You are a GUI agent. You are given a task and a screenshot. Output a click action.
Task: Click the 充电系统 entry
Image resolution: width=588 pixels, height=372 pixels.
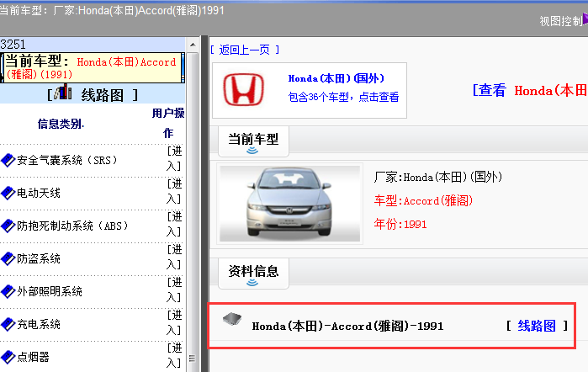click(x=39, y=324)
